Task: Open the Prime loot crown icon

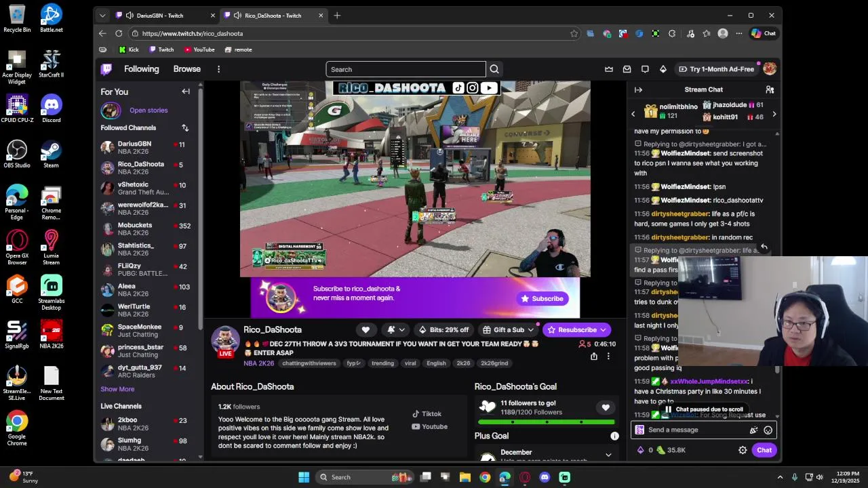Action: (609, 69)
